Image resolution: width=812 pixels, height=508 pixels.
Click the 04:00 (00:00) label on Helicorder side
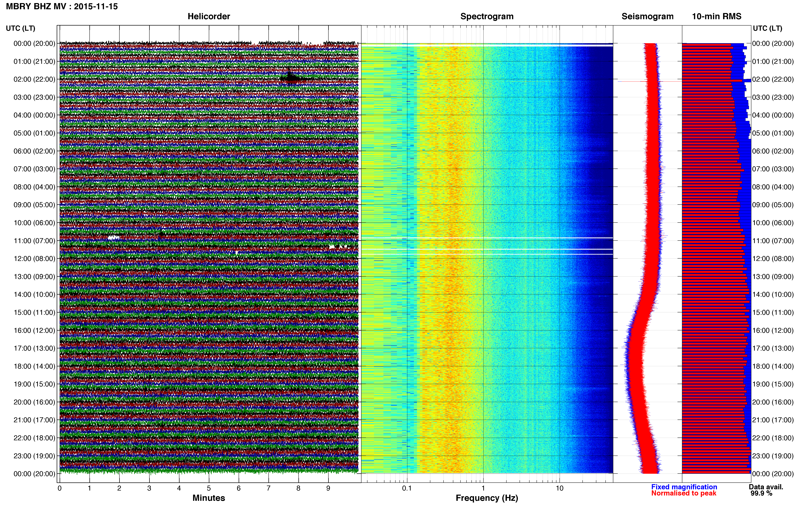(x=34, y=115)
